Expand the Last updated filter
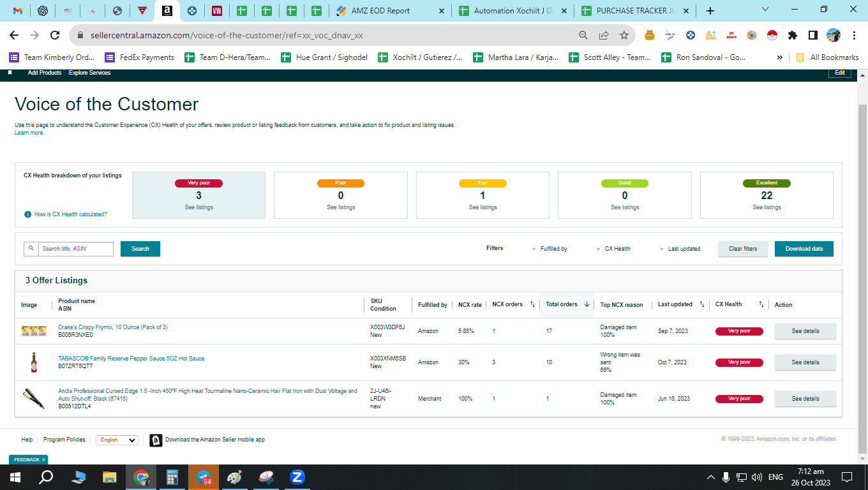The height and width of the screenshot is (490, 868). (x=680, y=249)
